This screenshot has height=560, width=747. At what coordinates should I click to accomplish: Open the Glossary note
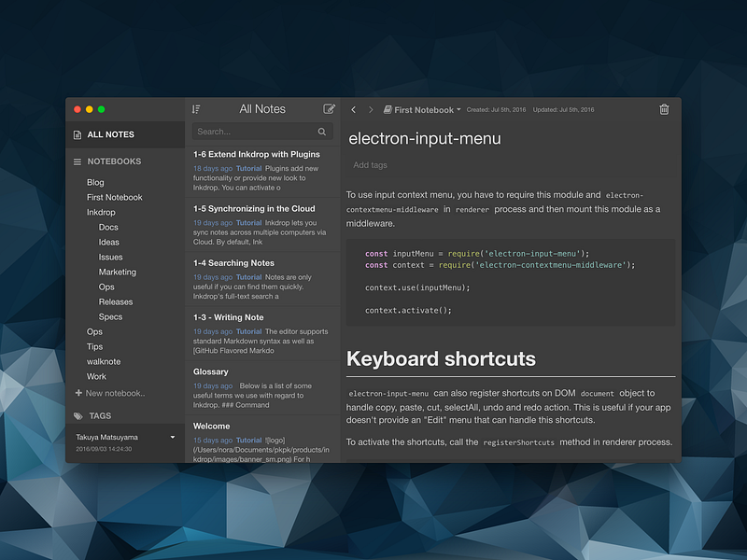[x=262, y=387]
